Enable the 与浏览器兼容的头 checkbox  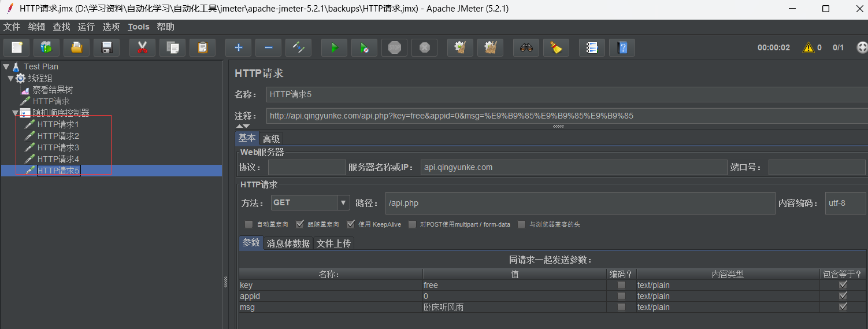tap(521, 224)
